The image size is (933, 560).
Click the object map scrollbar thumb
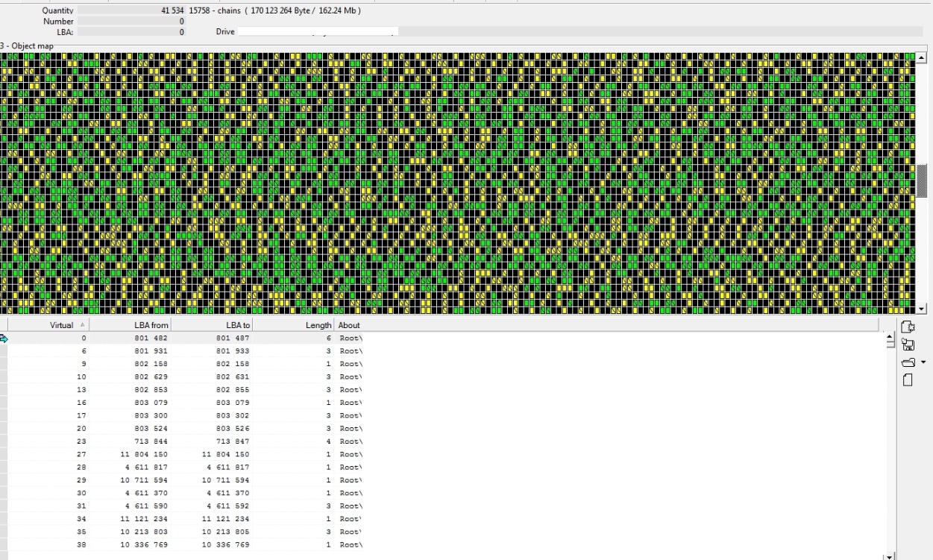click(x=922, y=180)
